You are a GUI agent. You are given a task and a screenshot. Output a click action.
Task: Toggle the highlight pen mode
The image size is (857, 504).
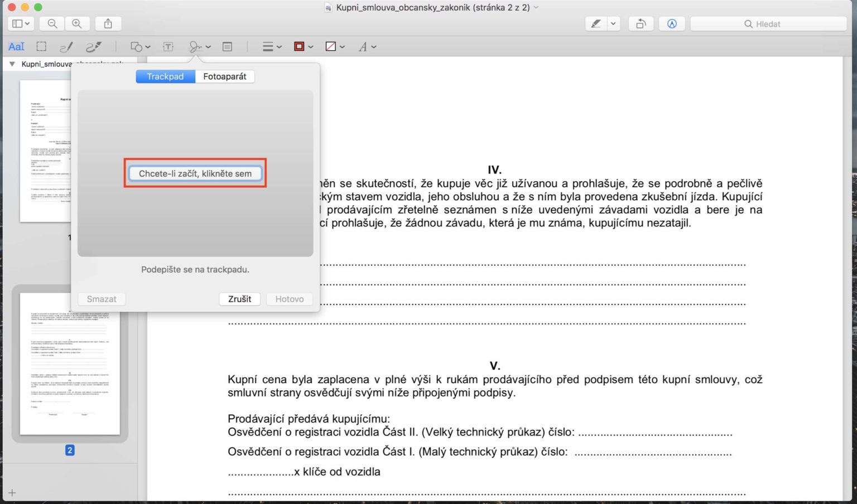[x=595, y=23]
